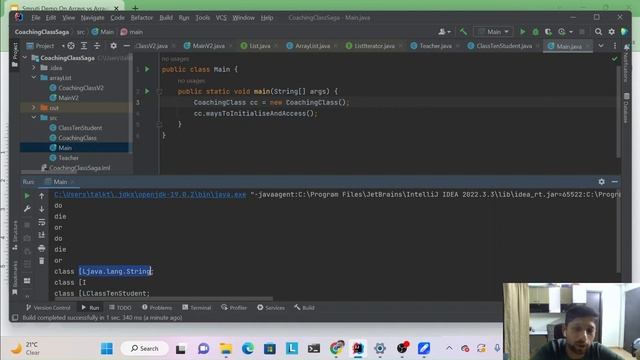Open Problems tool window

click(157, 307)
